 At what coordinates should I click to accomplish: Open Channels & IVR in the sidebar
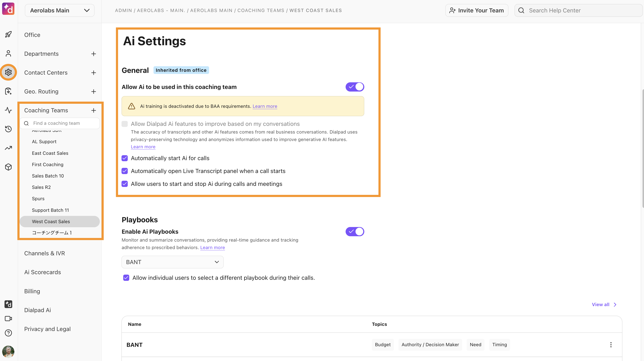point(44,253)
